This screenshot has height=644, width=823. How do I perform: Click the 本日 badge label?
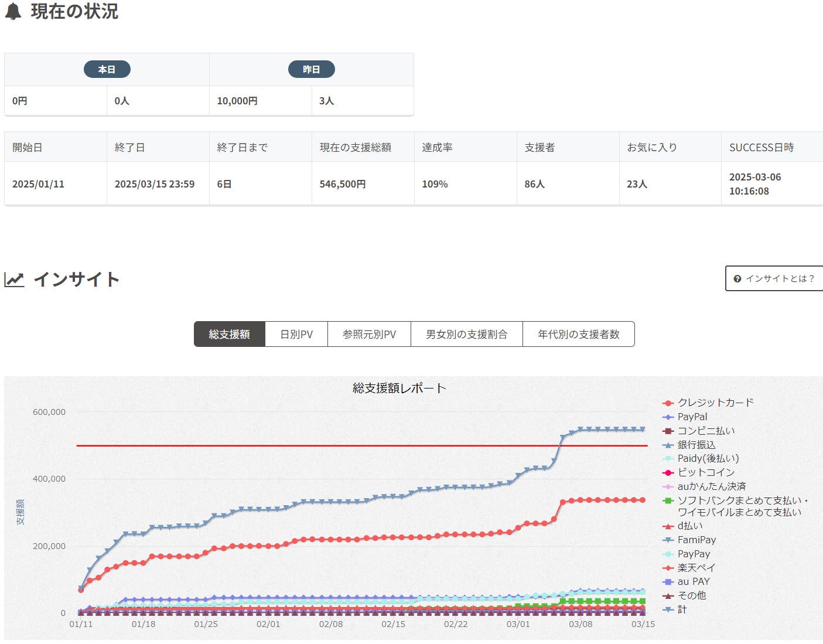tap(107, 69)
